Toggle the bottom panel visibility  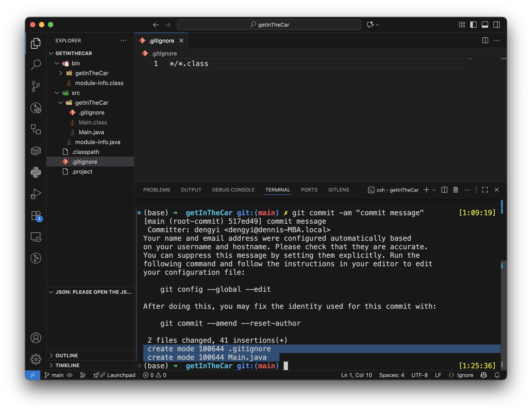point(485,25)
